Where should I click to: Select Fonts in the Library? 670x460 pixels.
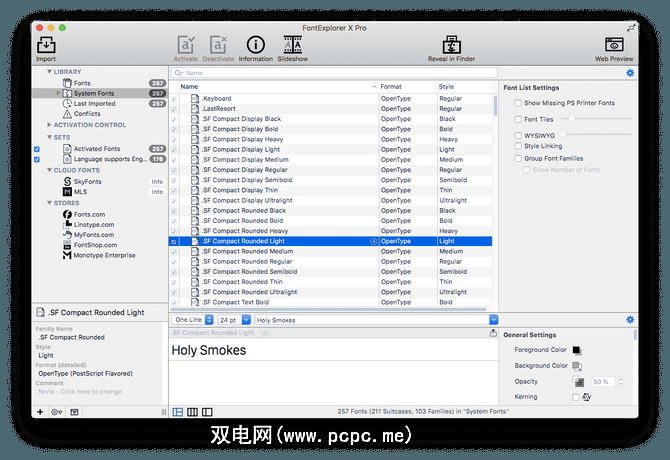click(82, 83)
